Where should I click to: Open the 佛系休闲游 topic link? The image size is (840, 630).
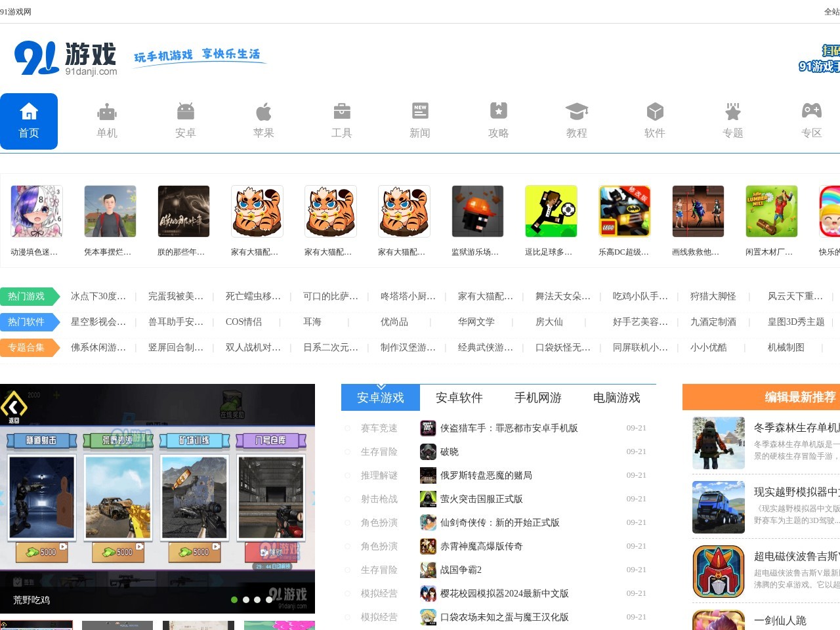98,348
